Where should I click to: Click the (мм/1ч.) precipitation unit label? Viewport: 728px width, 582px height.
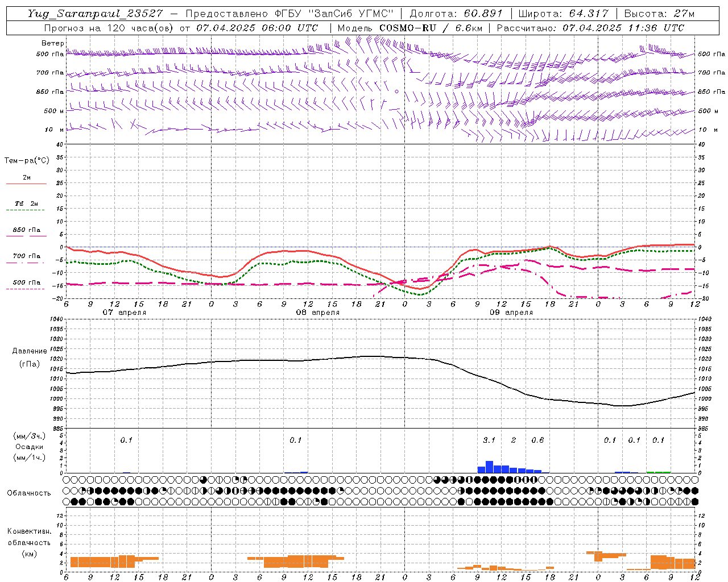(x=30, y=458)
